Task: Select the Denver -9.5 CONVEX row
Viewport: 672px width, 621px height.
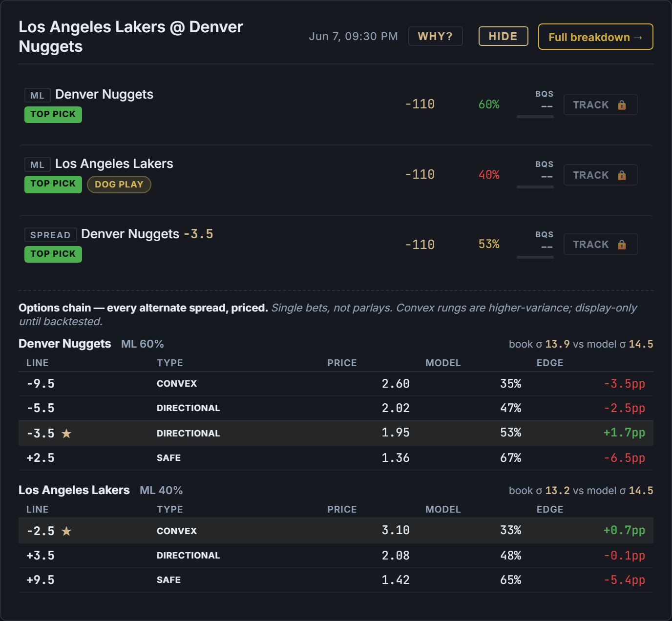Action: pos(336,384)
